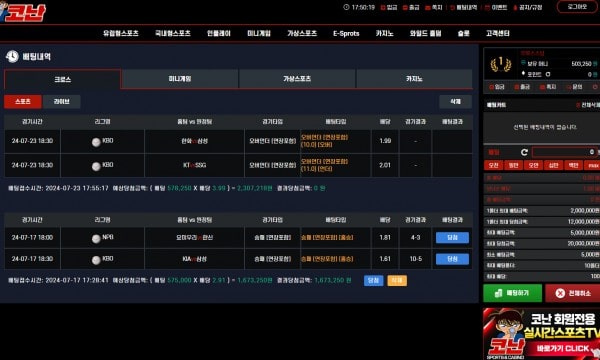Click the green 배팅하기 button

click(512, 293)
